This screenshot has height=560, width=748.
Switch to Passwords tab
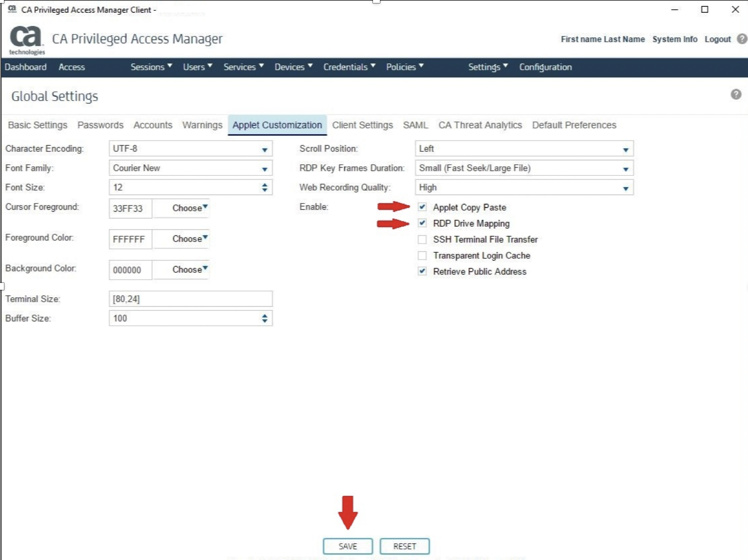[x=100, y=125]
